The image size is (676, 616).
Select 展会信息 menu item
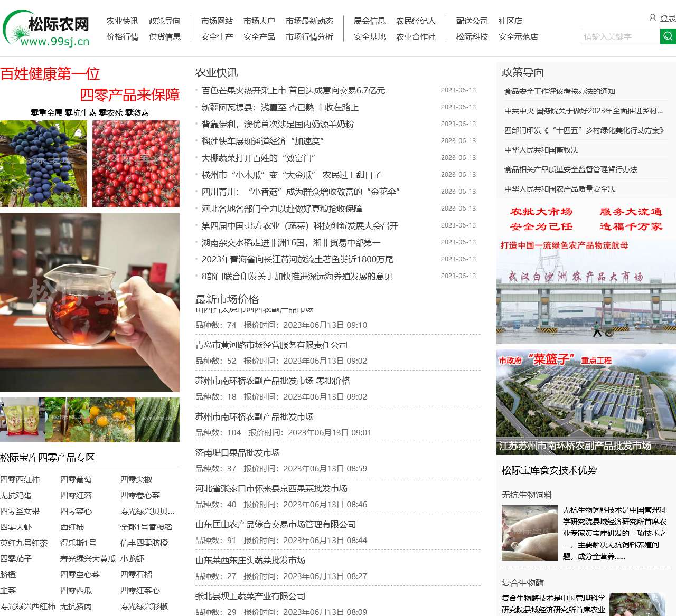coord(370,21)
